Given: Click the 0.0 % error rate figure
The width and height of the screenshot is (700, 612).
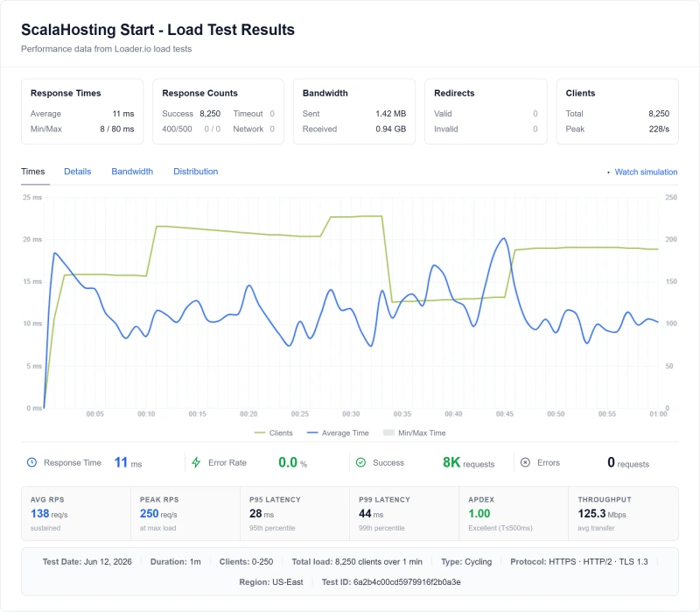Looking at the screenshot, I should [x=293, y=462].
